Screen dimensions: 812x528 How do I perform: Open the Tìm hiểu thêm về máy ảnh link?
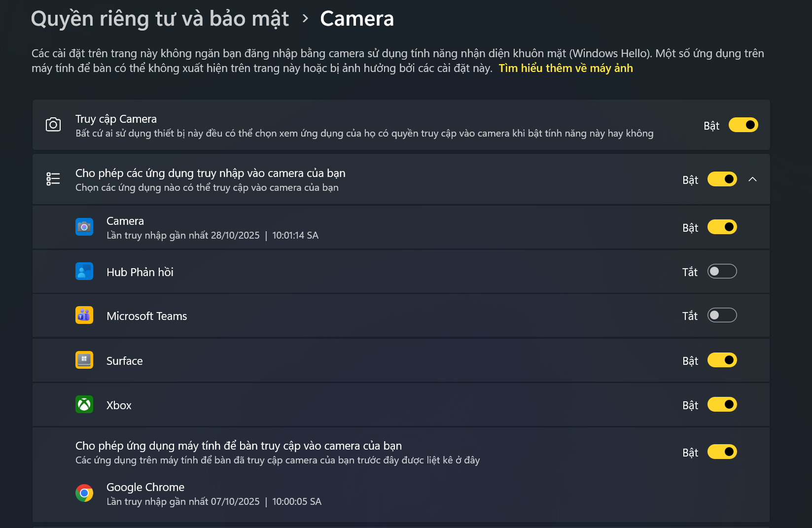(x=565, y=68)
